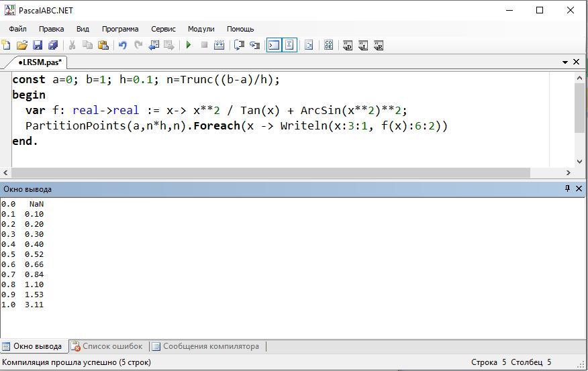
Task: Open the Помощь menu
Action: click(240, 29)
